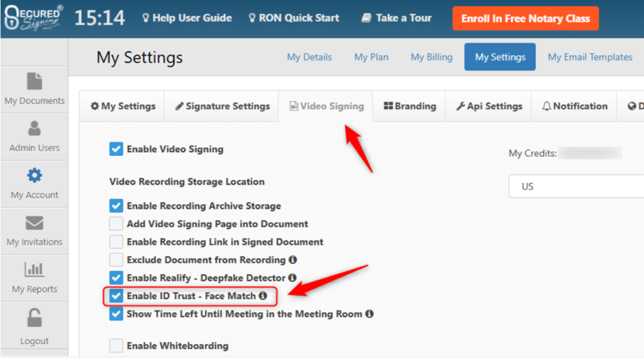644x358 pixels.
Task: Click info icon beside Realify Deepfake Detector
Action: click(x=292, y=278)
